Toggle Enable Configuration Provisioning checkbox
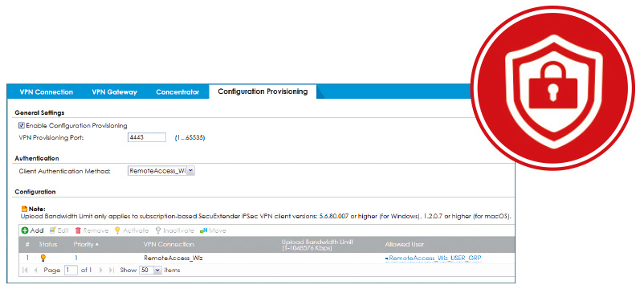 coord(22,125)
